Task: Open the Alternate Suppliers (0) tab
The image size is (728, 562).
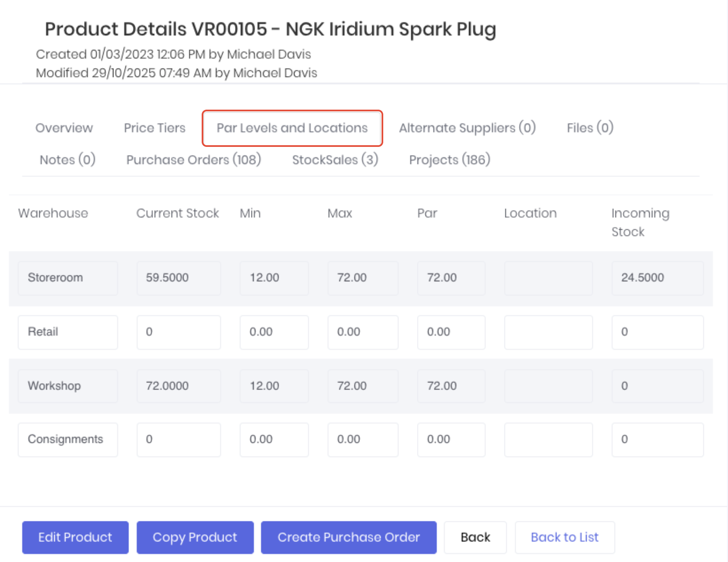Action: coord(467,128)
